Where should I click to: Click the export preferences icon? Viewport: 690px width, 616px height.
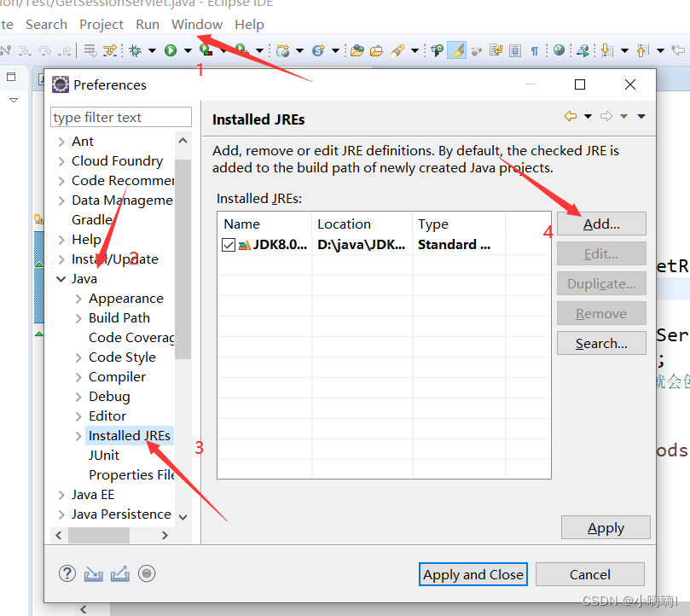click(x=120, y=573)
